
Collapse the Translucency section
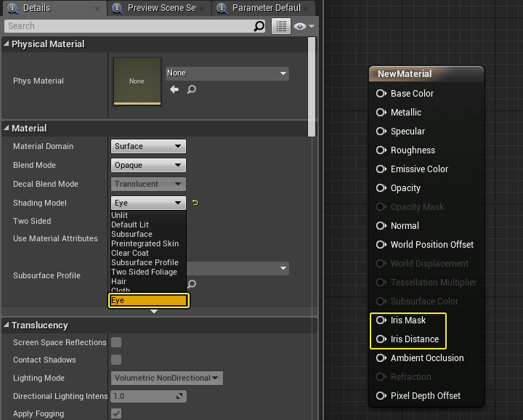(7, 326)
